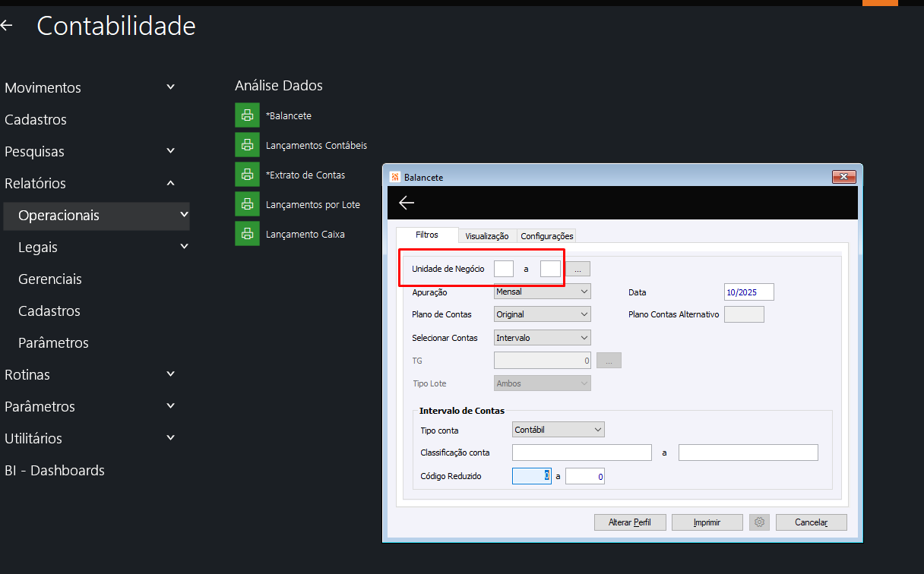Open Cadastros in the main sidebar
Screen dimensions: 924x574
click(x=36, y=119)
